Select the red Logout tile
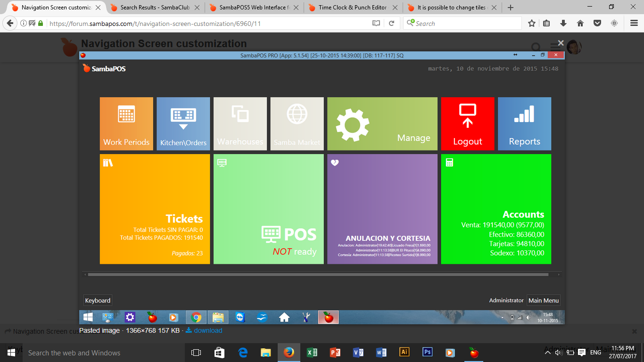Image resolution: width=644 pixels, height=362 pixels. [x=467, y=123]
